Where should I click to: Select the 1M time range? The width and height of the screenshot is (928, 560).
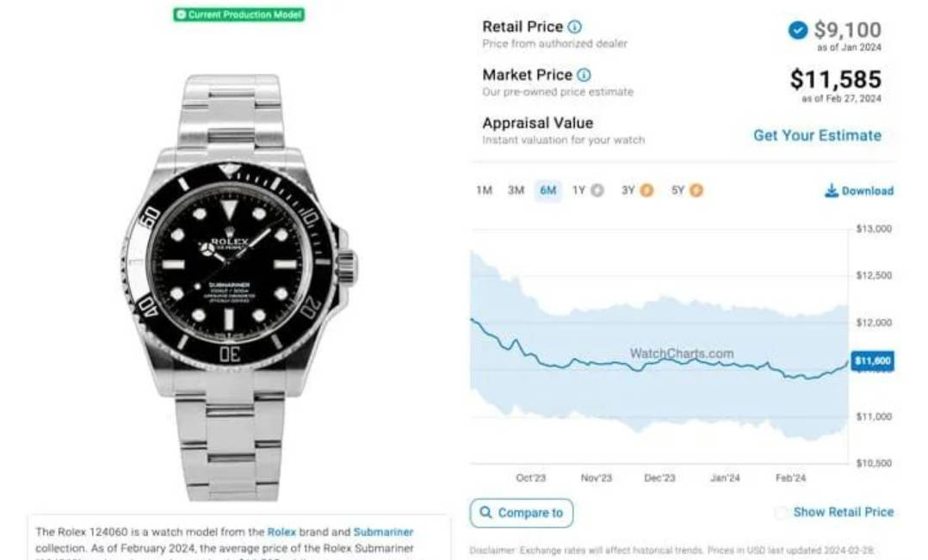click(484, 190)
